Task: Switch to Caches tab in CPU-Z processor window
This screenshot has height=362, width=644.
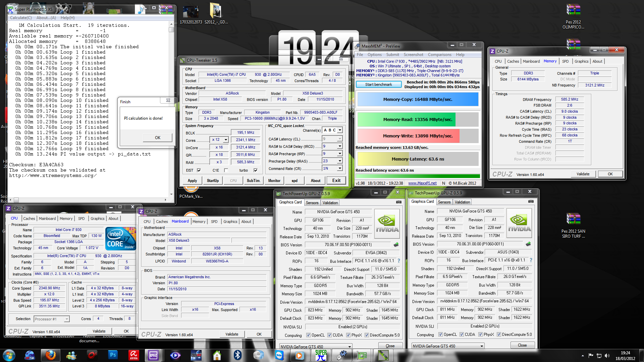Action: [x=29, y=219]
